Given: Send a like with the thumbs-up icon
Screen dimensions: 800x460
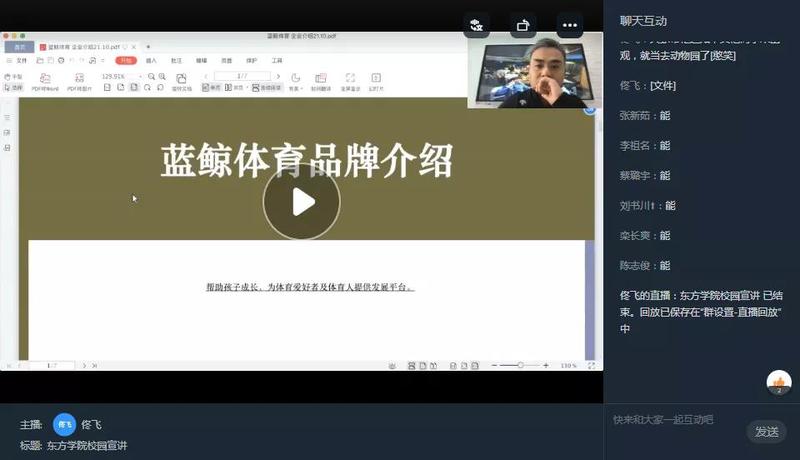Looking at the screenshot, I should [x=779, y=382].
